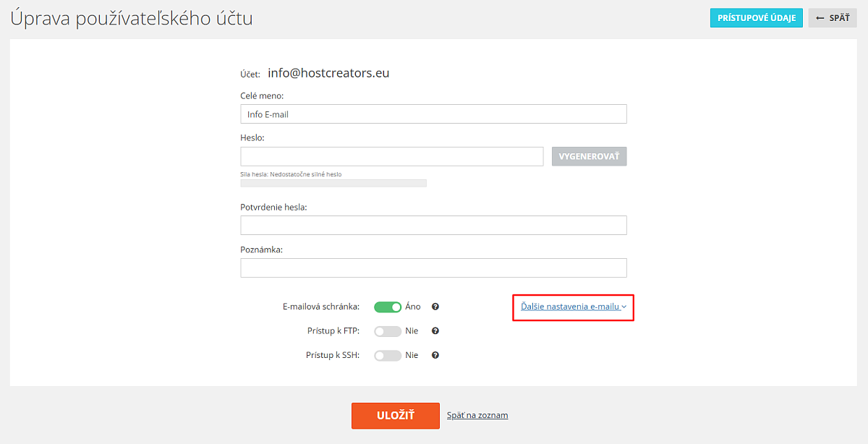Click help icon next to E-mailová schránka
Viewport: 868px width, 444px height.
435,307
